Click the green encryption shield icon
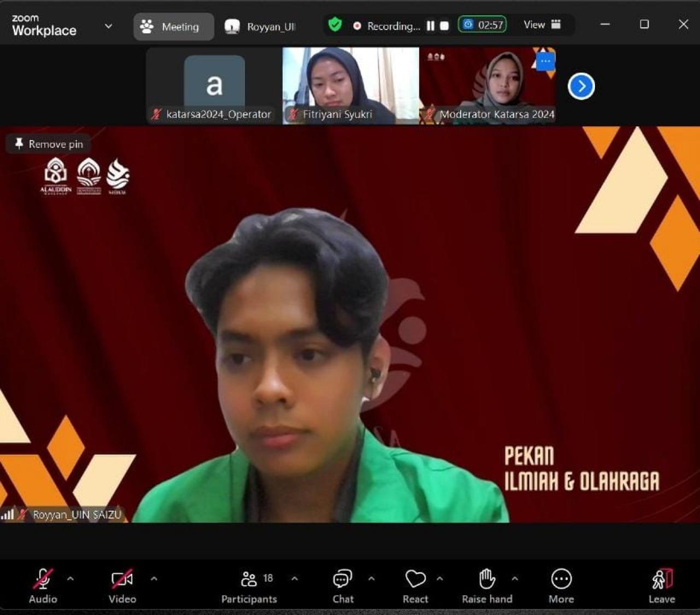 (x=335, y=25)
